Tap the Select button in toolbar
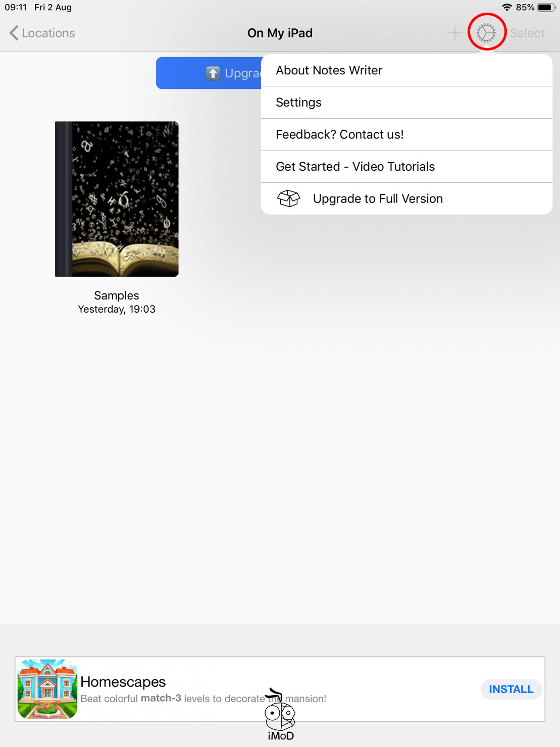Viewport: 560px width, 747px height. coord(527,33)
